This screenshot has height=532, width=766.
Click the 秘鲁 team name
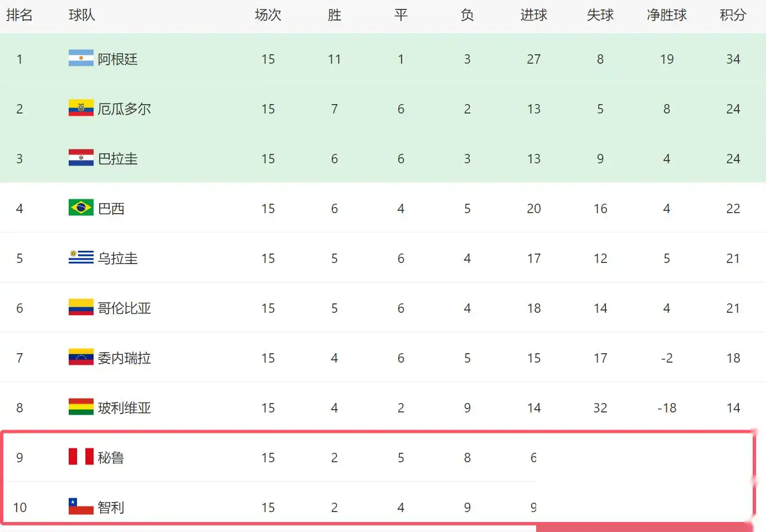[x=111, y=458]
